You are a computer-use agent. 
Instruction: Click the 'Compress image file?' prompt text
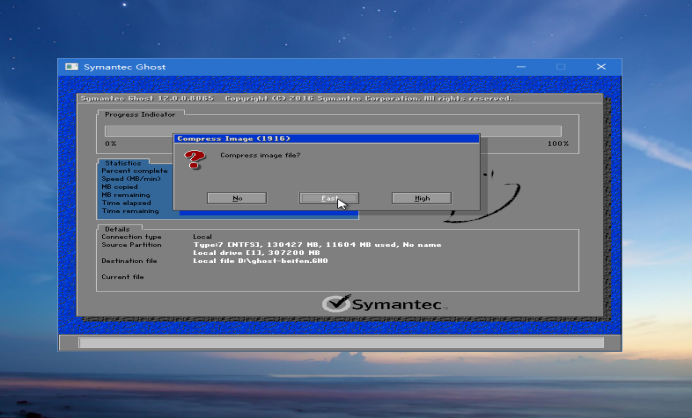(x=260, y=155)
